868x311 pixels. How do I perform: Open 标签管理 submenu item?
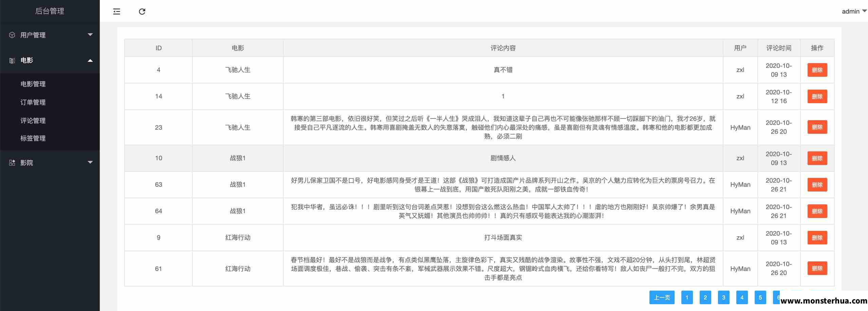click(33, 138)
